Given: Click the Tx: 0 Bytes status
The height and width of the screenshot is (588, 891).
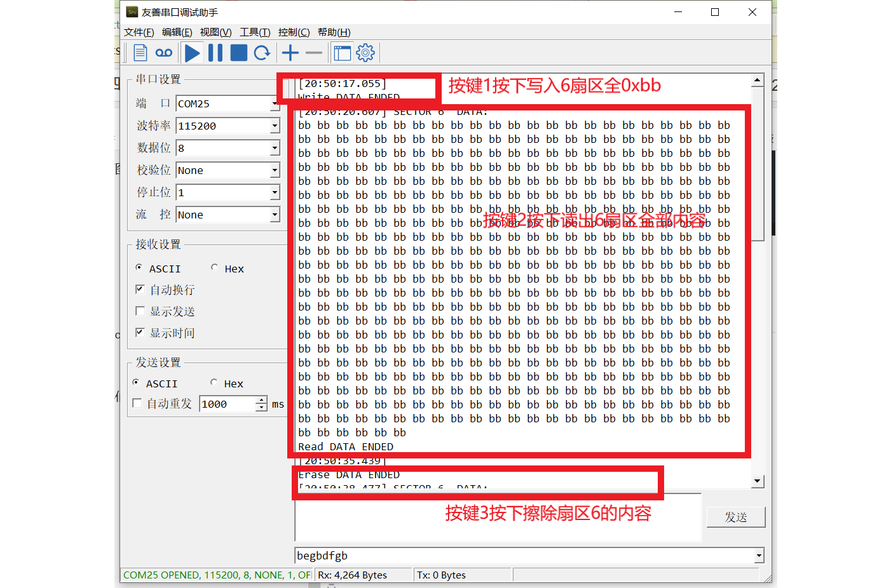Looking at the screenshot, I should click(442, 575).
